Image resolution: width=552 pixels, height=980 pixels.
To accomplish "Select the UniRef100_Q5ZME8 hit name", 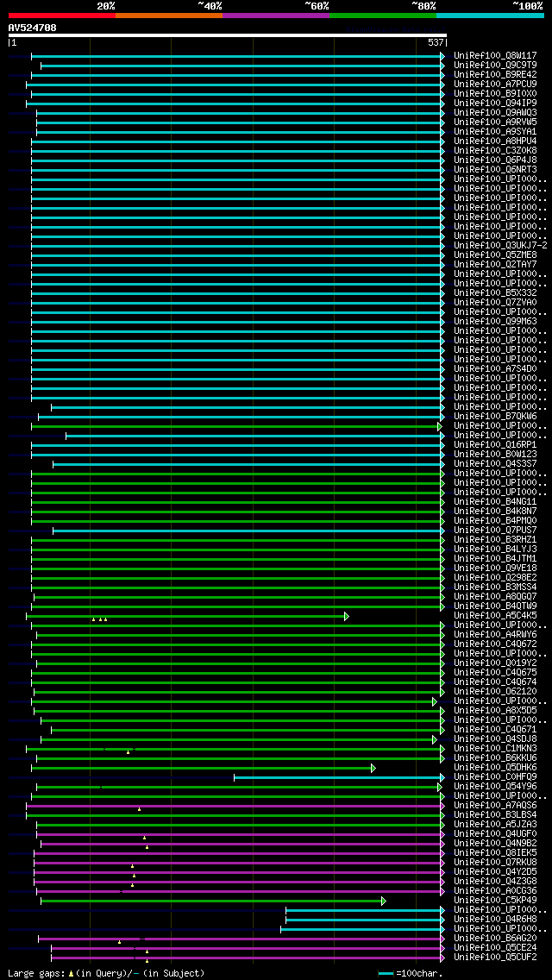I will 495,255.
